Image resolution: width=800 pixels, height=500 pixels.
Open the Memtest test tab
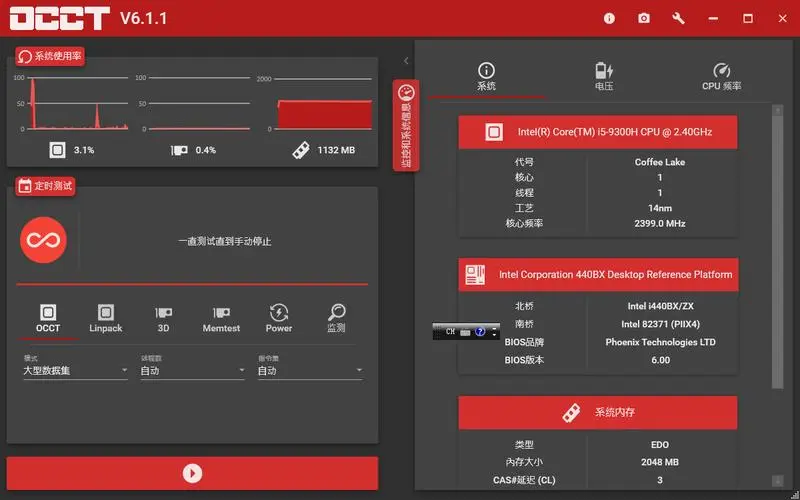point(221,318)
